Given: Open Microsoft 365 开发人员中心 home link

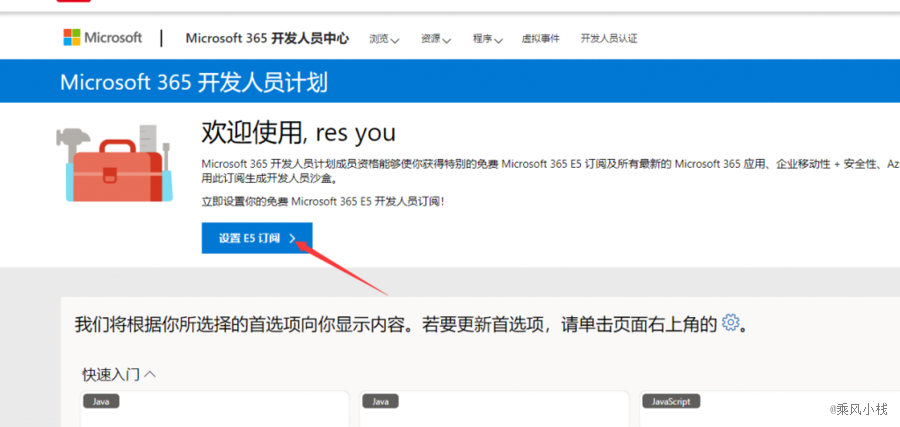Looking at the screenshot, I should (267, 38).
